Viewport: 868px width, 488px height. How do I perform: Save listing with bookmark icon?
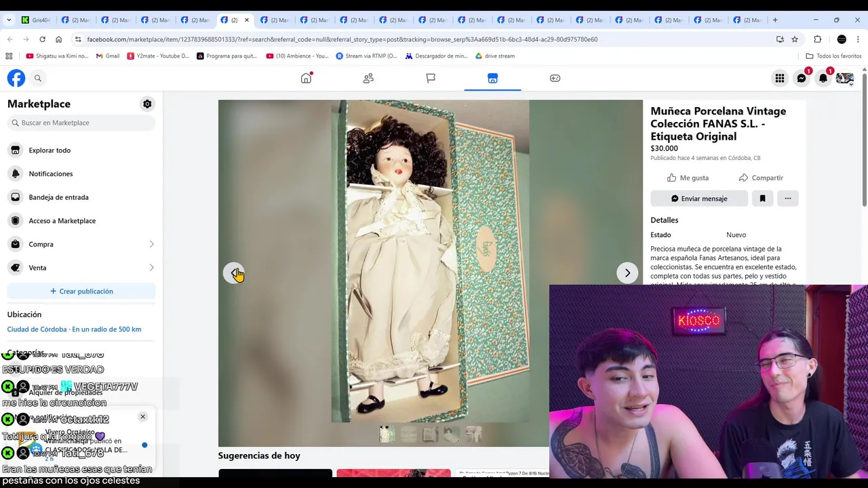pyautogui.click(x=762, y=199)
